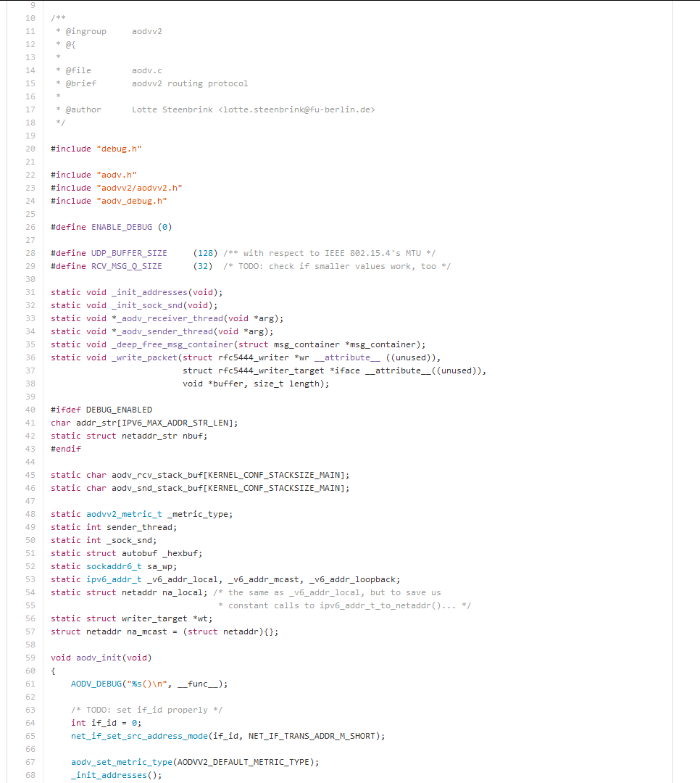Click line number 45 in the gutter
The width and height of the screenshot is (700, 783).
30,475
